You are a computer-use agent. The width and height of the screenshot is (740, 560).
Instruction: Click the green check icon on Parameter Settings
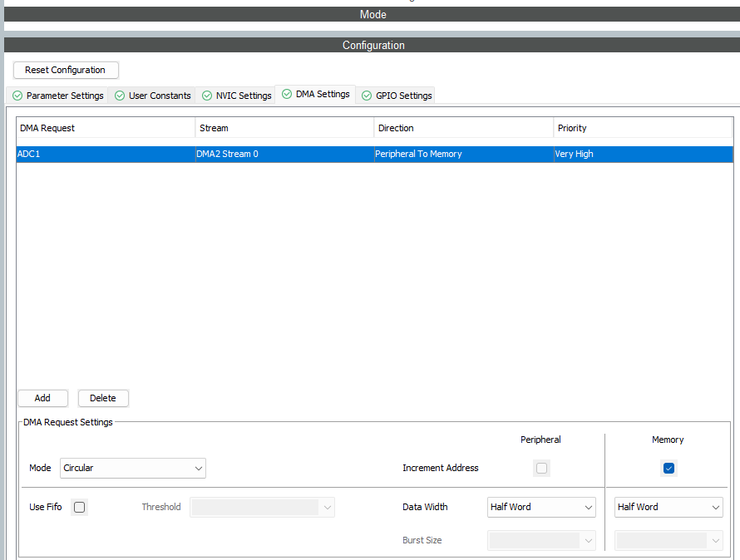coord(17,96)
